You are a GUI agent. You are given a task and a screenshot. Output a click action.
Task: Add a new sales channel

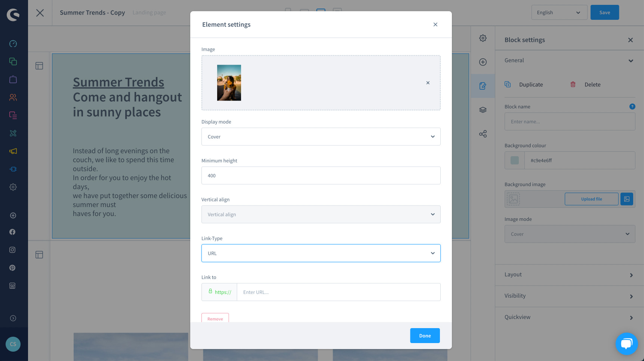13,216
